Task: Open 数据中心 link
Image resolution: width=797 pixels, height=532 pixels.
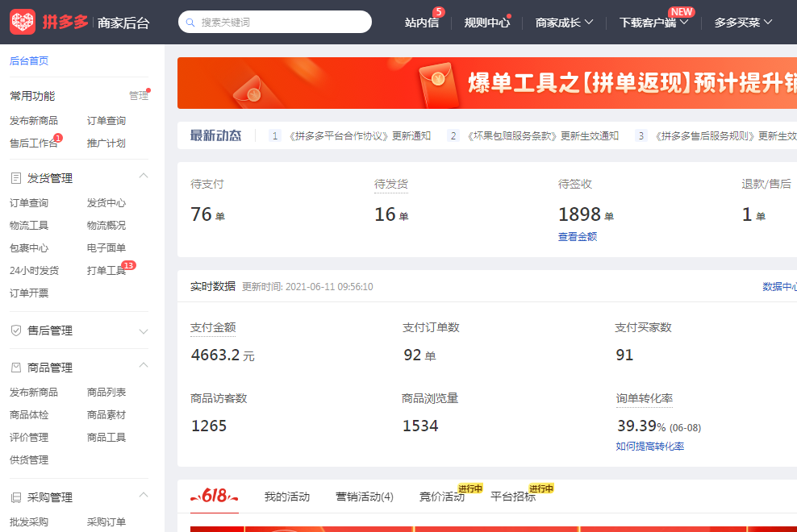Action: coord(779,287)
